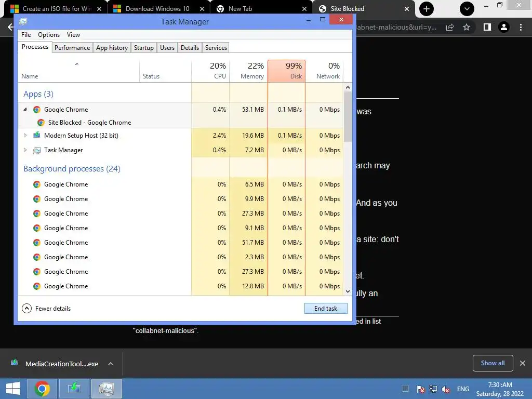Click the Task Manager title bar icon
Screen dimensions: 532x399
23,22
